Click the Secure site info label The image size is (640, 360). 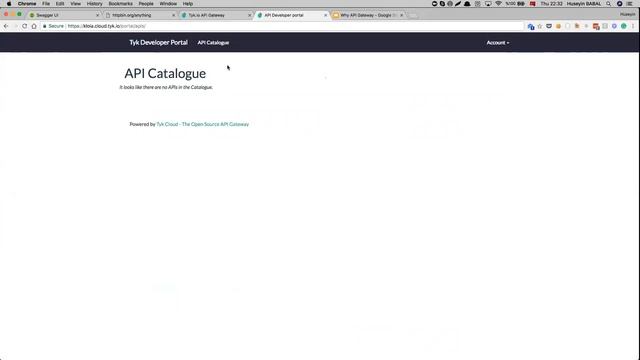53,26
